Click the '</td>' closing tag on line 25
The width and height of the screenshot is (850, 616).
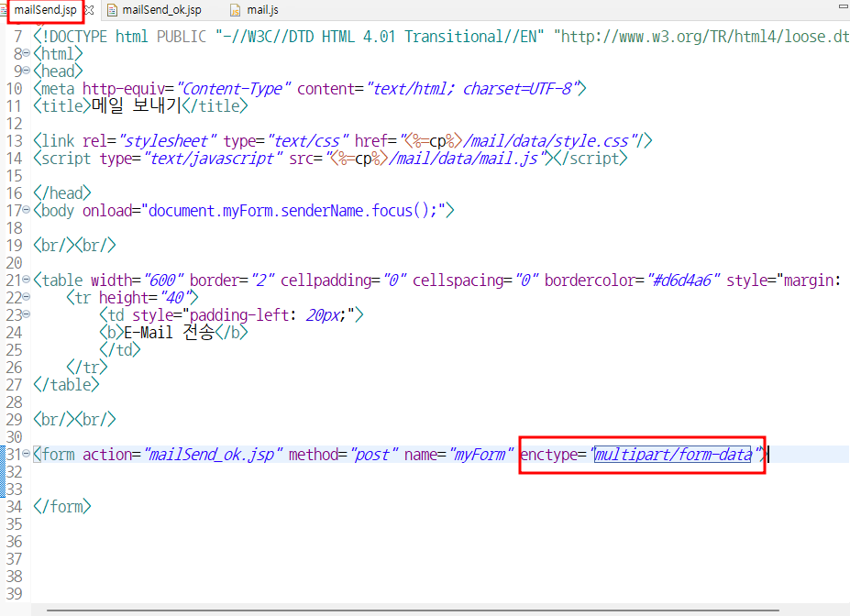coord(120,350)
